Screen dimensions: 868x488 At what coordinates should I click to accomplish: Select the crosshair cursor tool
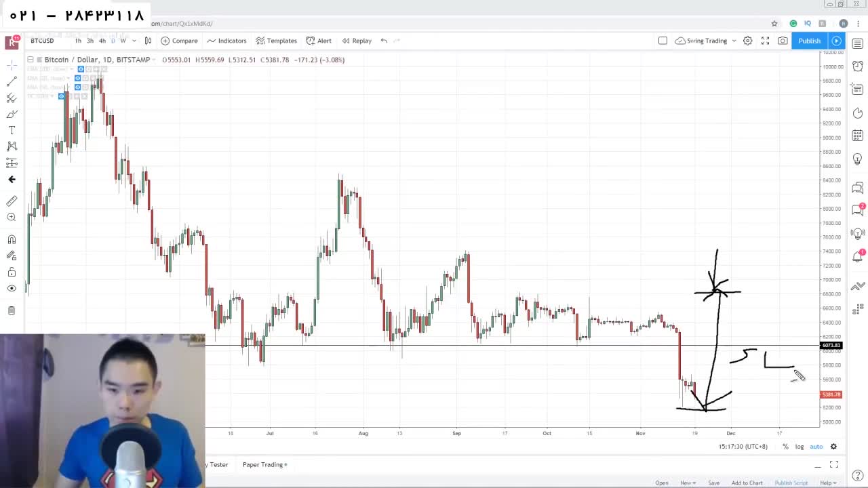[12, 65]
